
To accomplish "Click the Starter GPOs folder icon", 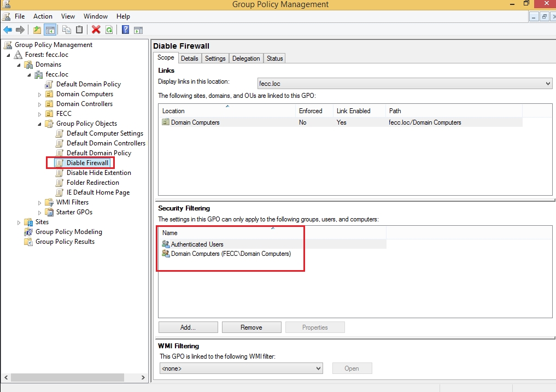I will 49,213.
